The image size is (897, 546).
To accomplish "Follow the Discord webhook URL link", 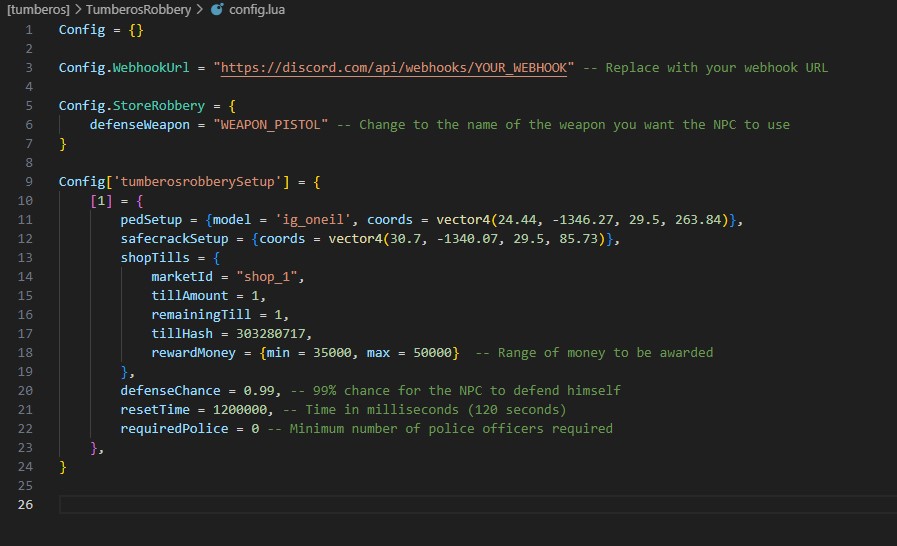I will click(396, 67).
